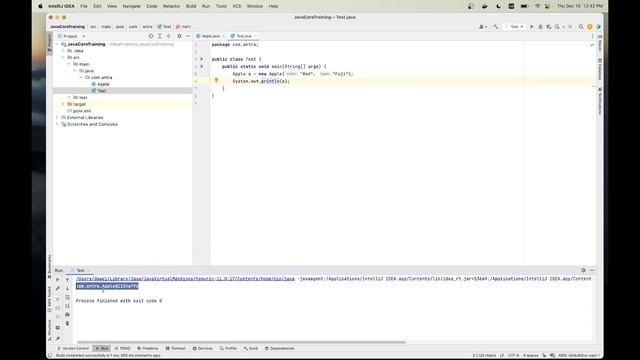Click run gutter arrow beside class Test
The height and width of the screenshot is (360, 640).
click(x=202, y=59)
